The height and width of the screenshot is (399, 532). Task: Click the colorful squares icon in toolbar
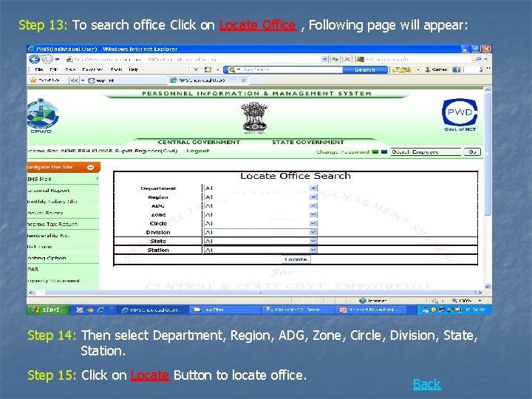(x=208, y=69)
